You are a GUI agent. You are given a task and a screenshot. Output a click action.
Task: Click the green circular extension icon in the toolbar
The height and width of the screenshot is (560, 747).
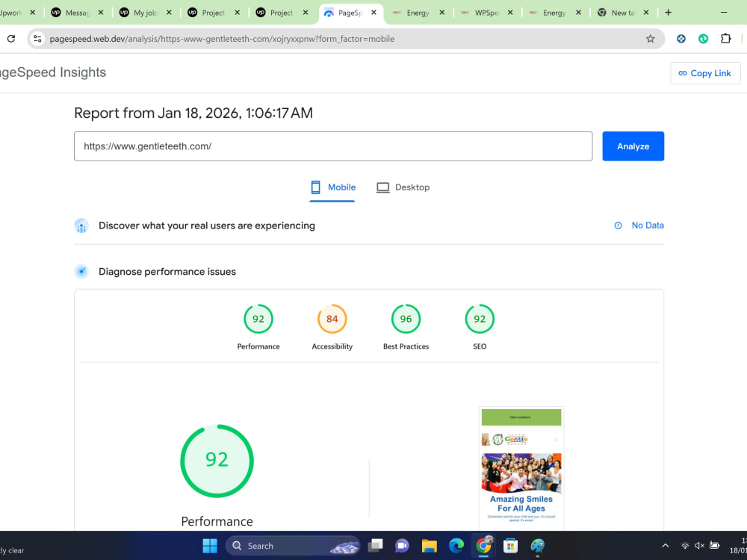pos(703,39)
